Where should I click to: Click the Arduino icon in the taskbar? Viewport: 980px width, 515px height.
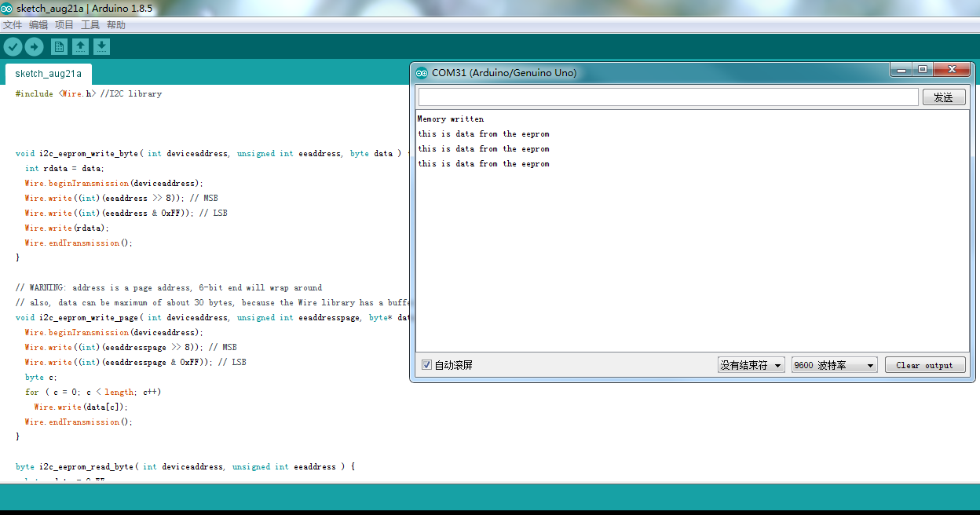(x=7, y=6)
